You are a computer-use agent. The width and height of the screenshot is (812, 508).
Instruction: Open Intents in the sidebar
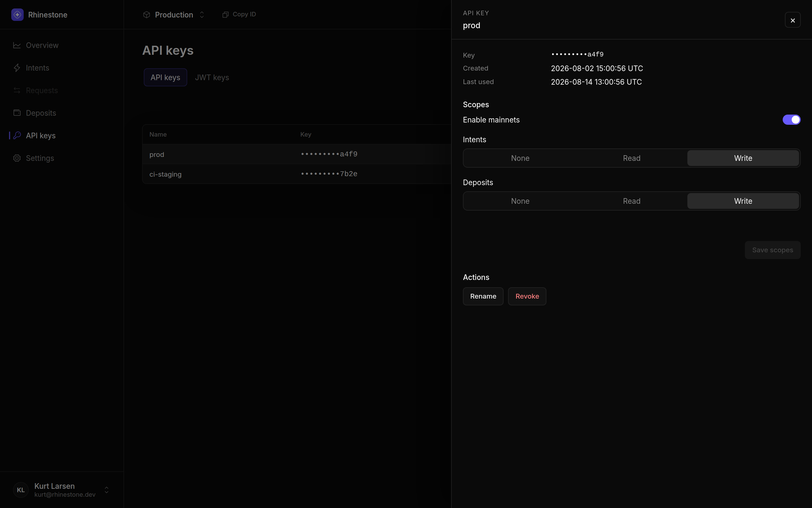pos(62,68)
